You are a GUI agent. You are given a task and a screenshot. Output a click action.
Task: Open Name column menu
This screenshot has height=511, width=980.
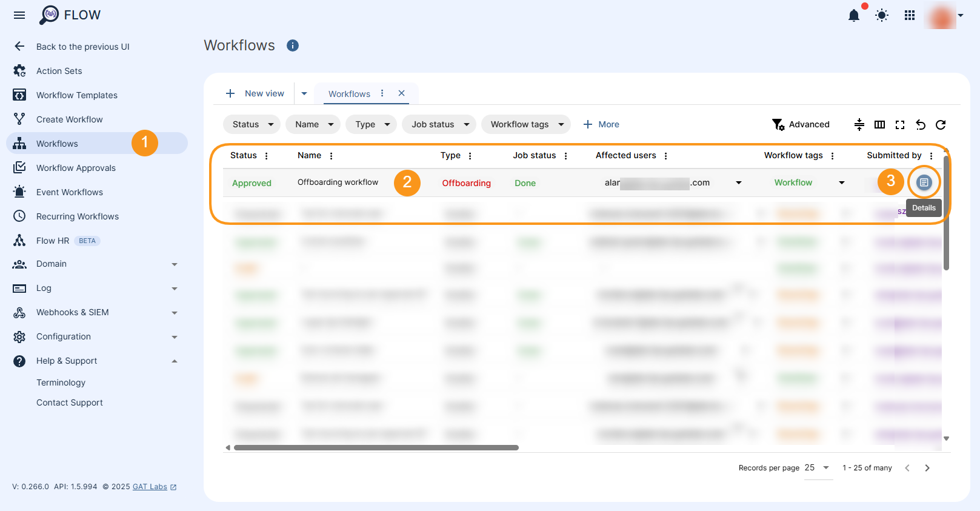coord(331,156)
